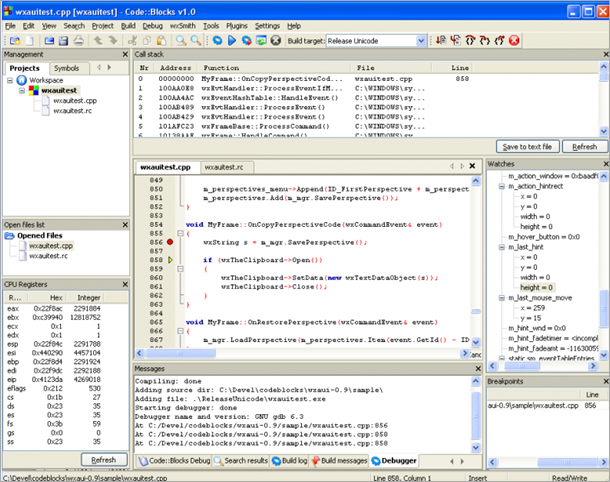Viewport: 610px width, 482px height.
Task: Click the Print toolbar icon
Action: [77, 41]
